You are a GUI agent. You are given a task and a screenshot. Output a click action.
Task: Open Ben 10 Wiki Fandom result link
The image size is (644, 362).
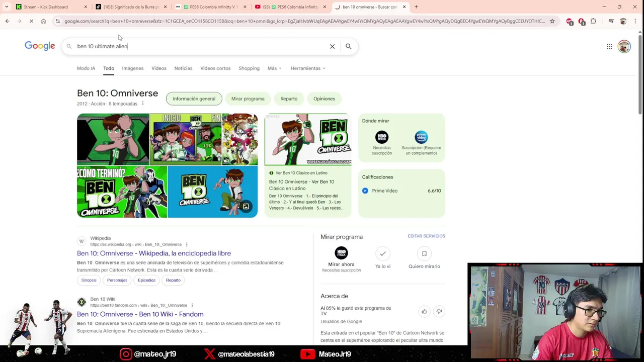pos(140,314)
